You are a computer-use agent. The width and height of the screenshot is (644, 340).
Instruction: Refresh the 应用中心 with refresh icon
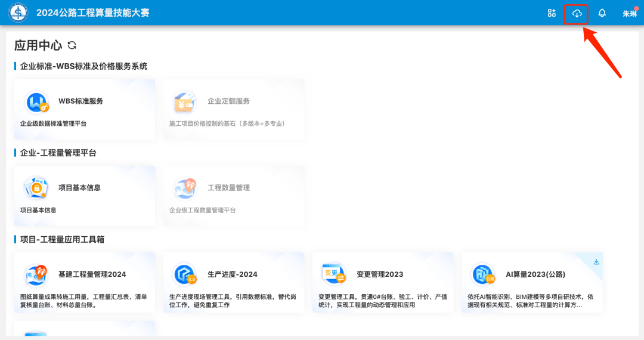[x=72, y=45]
